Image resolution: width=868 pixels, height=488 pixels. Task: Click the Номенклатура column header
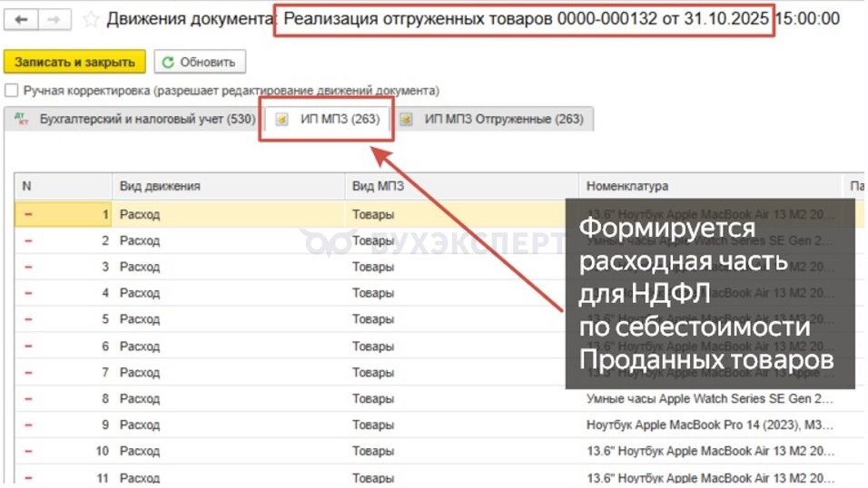click(710, 186)
